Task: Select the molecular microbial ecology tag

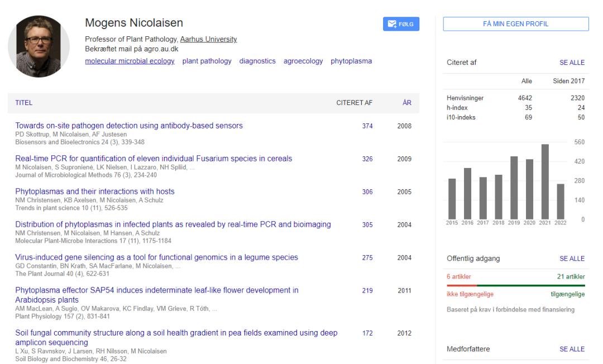Action: point(130,61)
